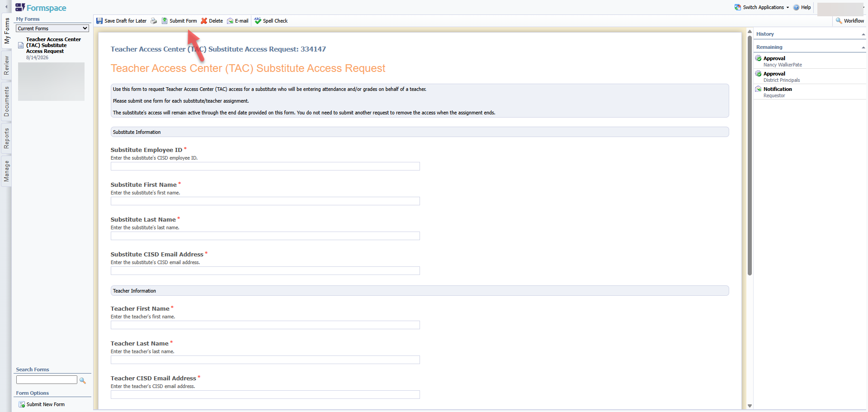Viewport: 868px width, 412px height.
Task: Click the "Substitute Information" section header
Action: pyautogui.click(x=420, y=132)
